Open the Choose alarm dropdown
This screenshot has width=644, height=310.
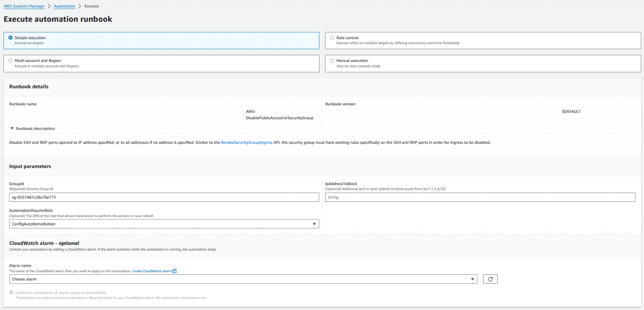(244, 279)
